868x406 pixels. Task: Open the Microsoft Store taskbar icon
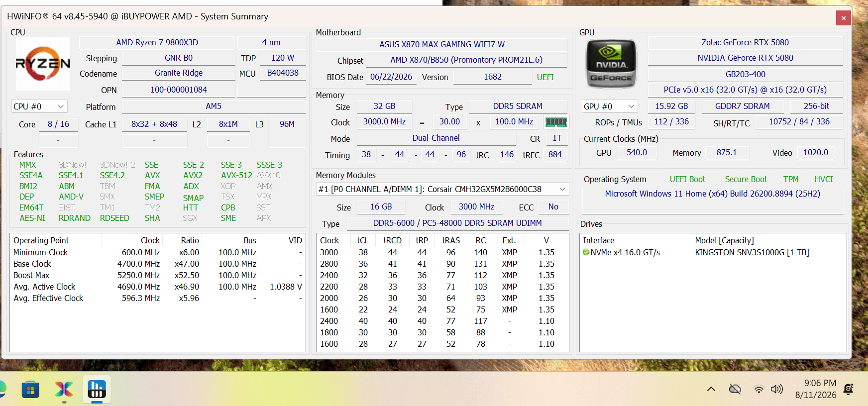coord(30,389)
